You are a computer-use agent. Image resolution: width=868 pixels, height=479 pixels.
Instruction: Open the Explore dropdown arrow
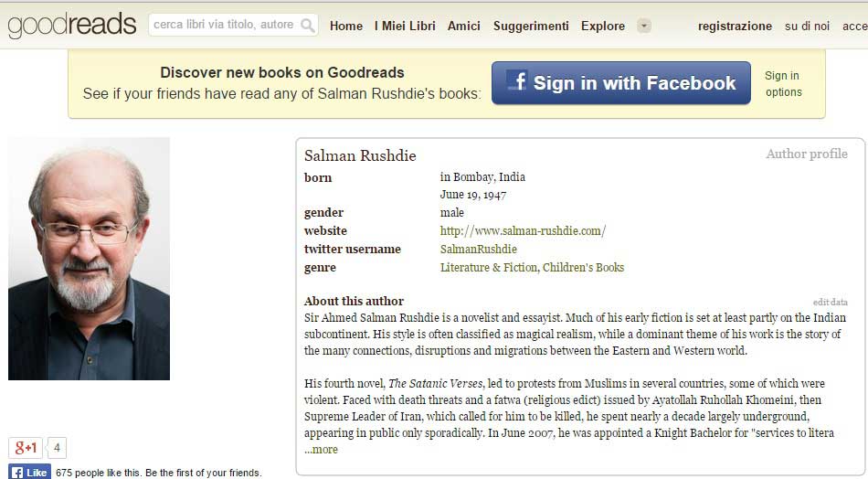644,26
